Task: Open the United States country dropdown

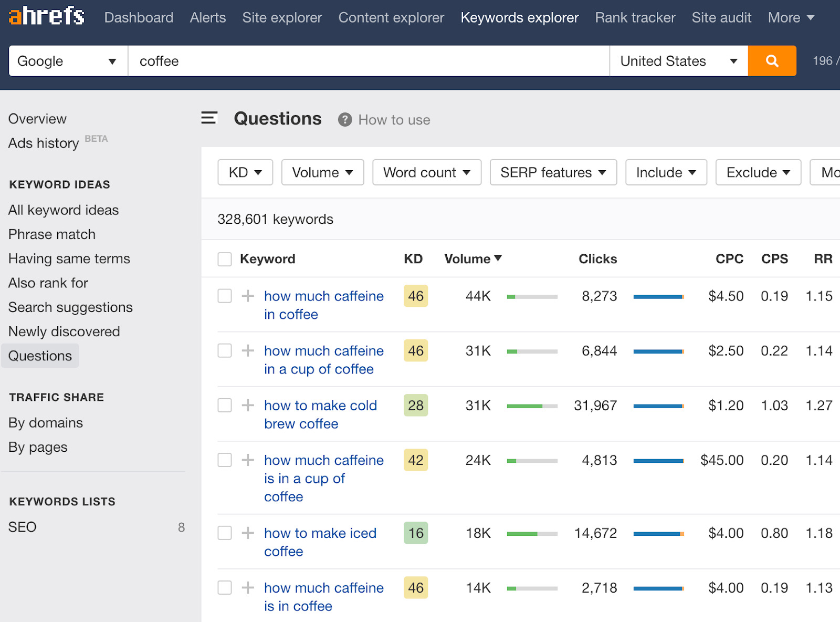Action: pyautogui.click(x=678, y=60)
